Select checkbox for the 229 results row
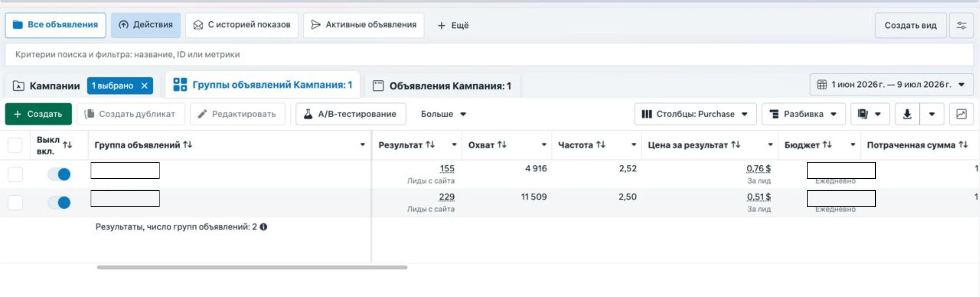The image size is (980, 297). coord(15,202)
